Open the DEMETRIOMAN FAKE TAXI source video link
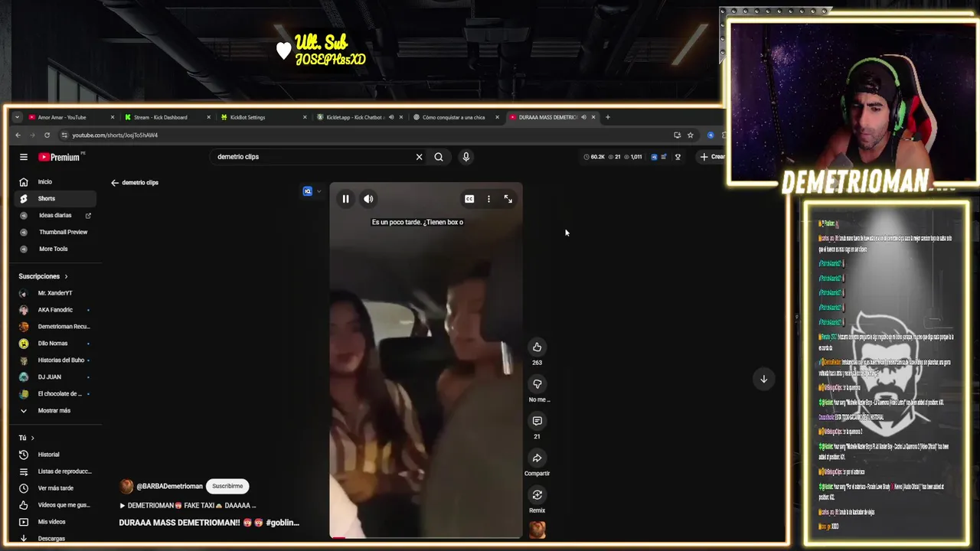The image size is (980, 551). click(188, 506)
